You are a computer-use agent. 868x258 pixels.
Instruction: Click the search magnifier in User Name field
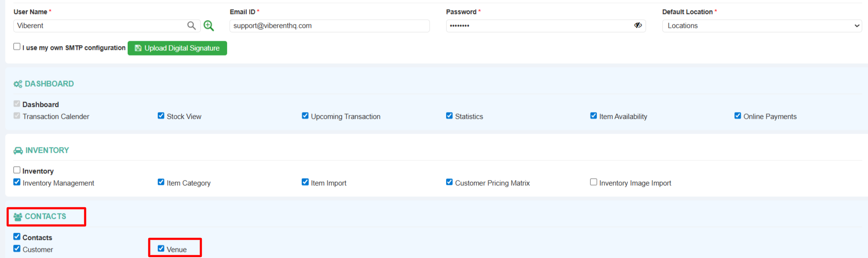pyautogui.click(x=191, y=26)
